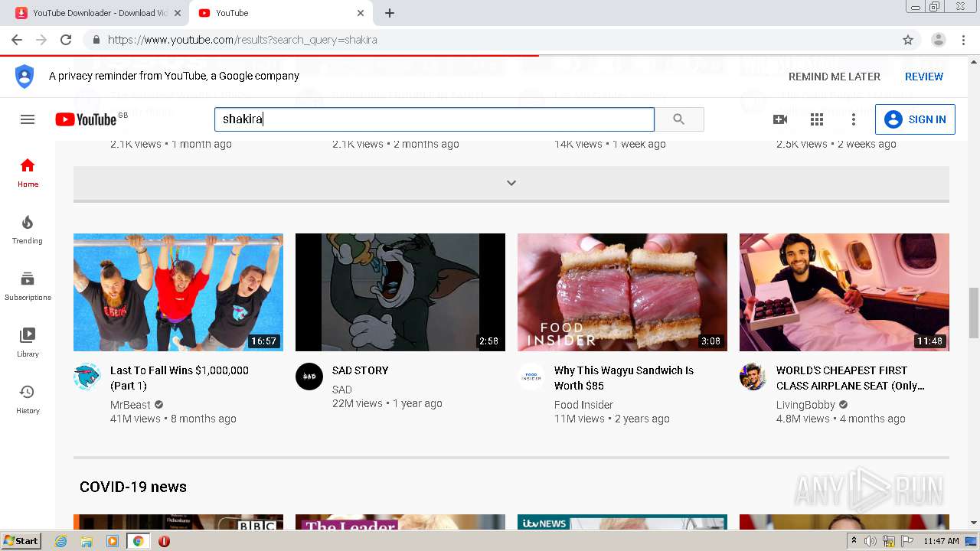Viewport: 980px width, 551px height.
Task: Open the file explorer taskbar icon
Action: (87, 541)
